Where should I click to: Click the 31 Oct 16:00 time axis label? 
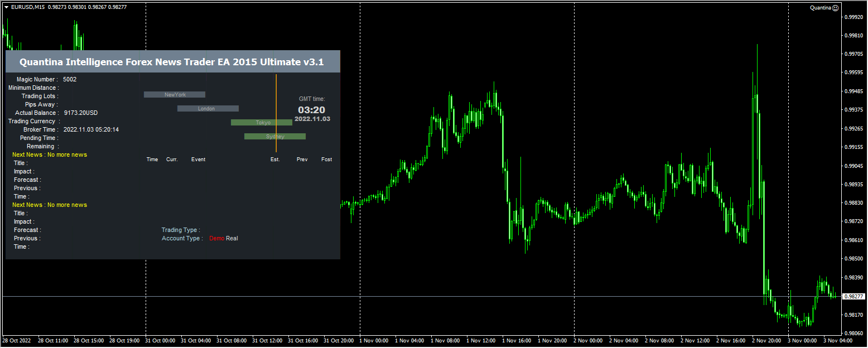tap(303, 340)
